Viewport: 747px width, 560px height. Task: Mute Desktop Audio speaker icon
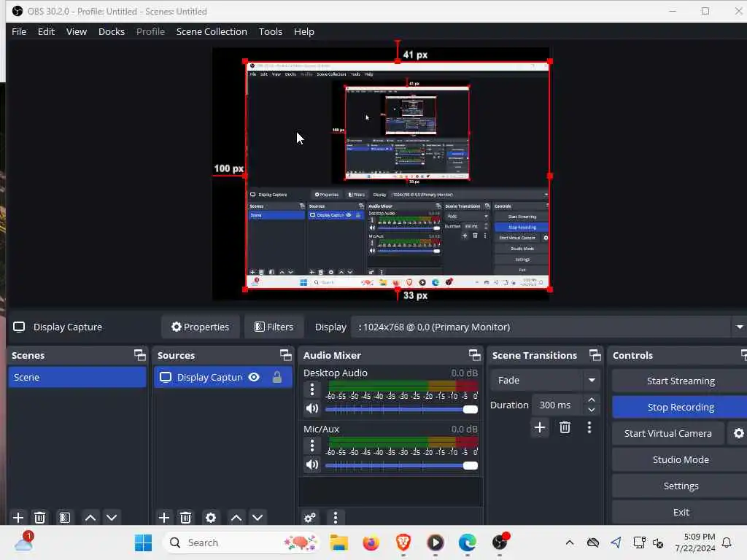[312, 408]
